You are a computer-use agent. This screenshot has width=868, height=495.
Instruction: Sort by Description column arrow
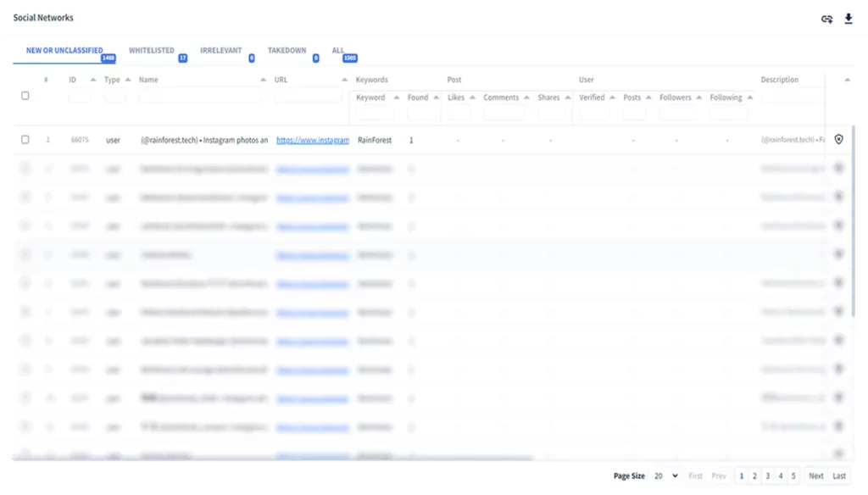point(847,80)
